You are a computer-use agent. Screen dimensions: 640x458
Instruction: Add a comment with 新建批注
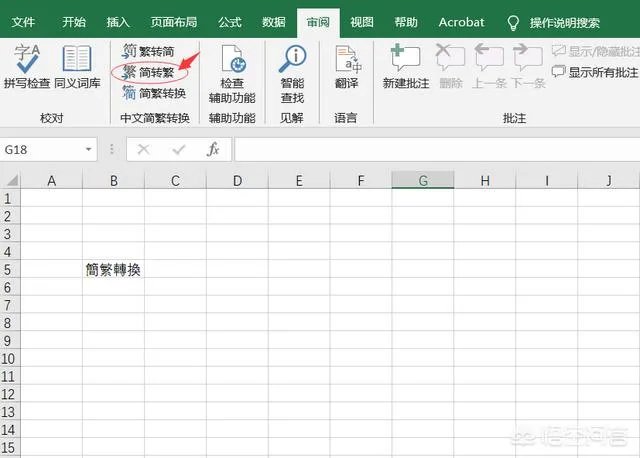[x=406, y=67]
